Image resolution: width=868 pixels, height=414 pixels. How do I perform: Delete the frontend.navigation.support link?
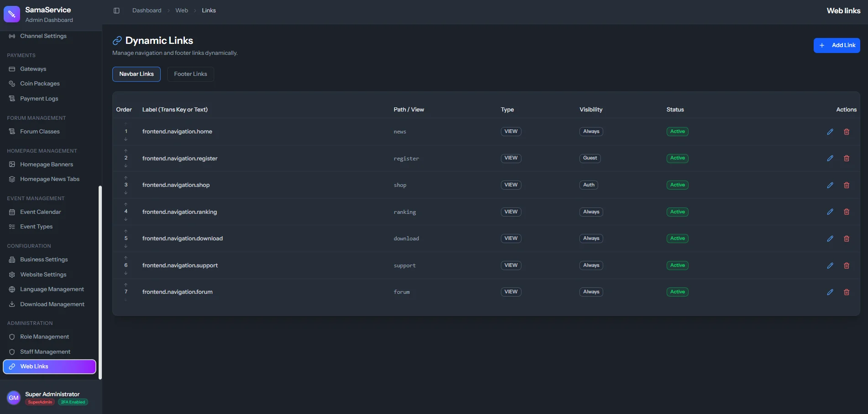pyautogui.click(x=847, y=265)
